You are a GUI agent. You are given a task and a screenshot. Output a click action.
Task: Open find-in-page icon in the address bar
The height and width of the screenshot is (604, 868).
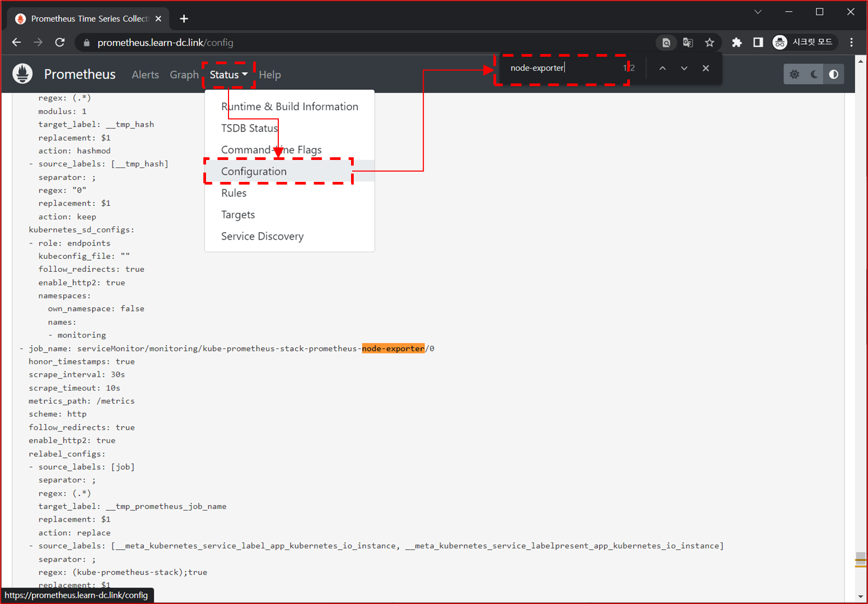tap(666, 42)
